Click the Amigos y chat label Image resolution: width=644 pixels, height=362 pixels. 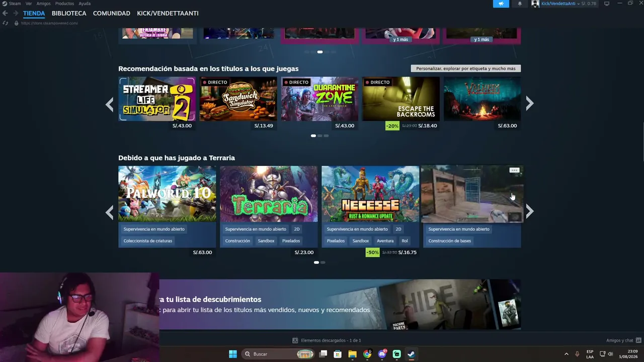(620, 340)
